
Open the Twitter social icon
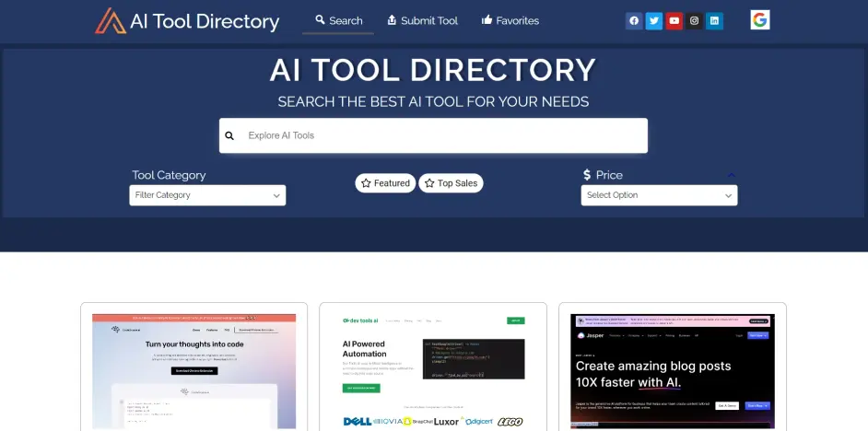click(654, 21)
